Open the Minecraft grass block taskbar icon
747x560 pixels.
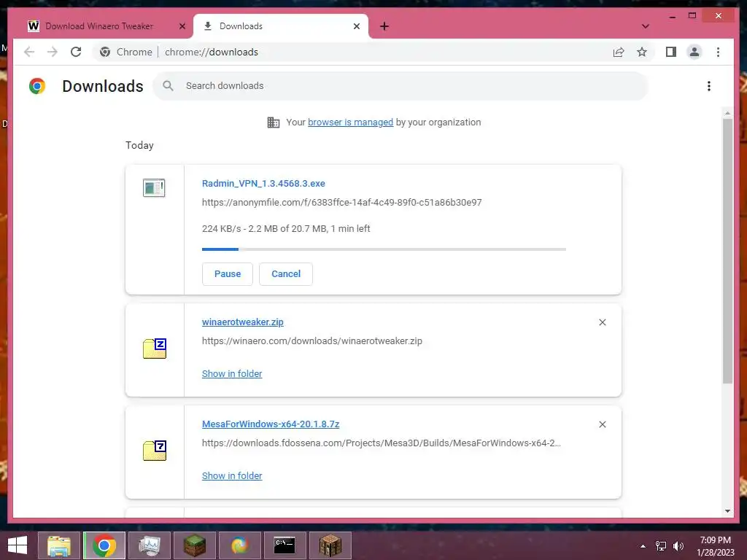tap(194, 545)
